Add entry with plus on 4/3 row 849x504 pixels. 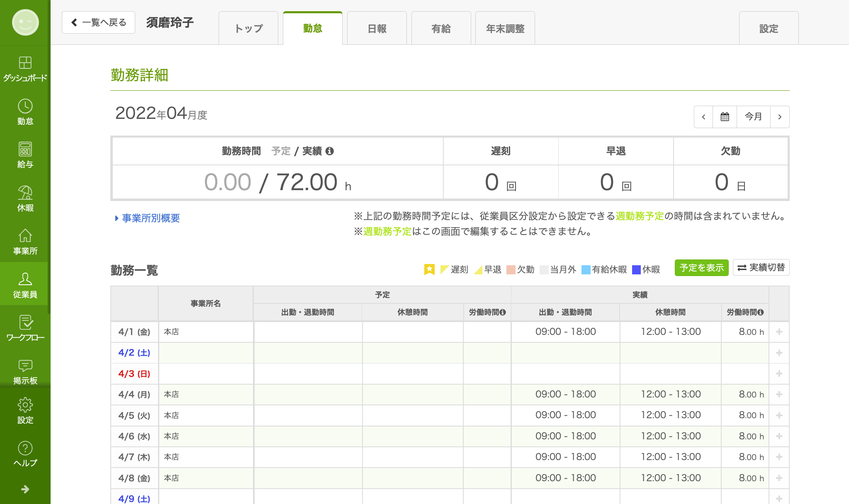(x=779, y=373)
